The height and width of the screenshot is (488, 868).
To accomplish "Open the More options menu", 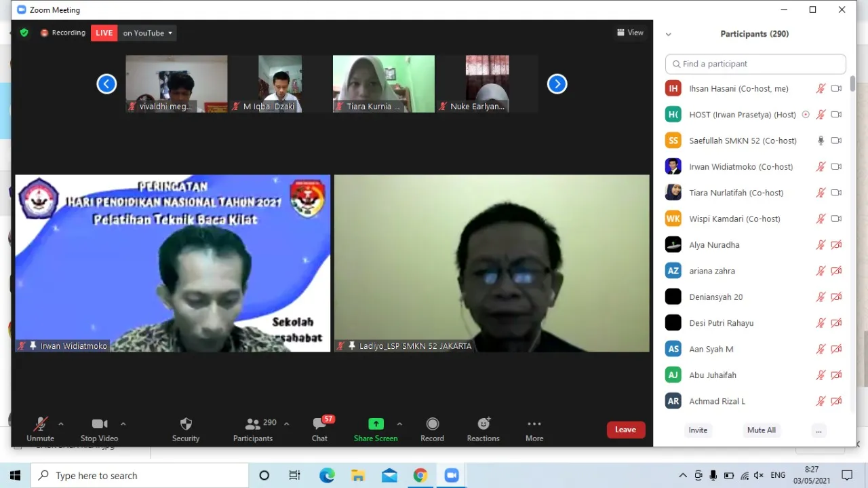I will tap(534, 429).
